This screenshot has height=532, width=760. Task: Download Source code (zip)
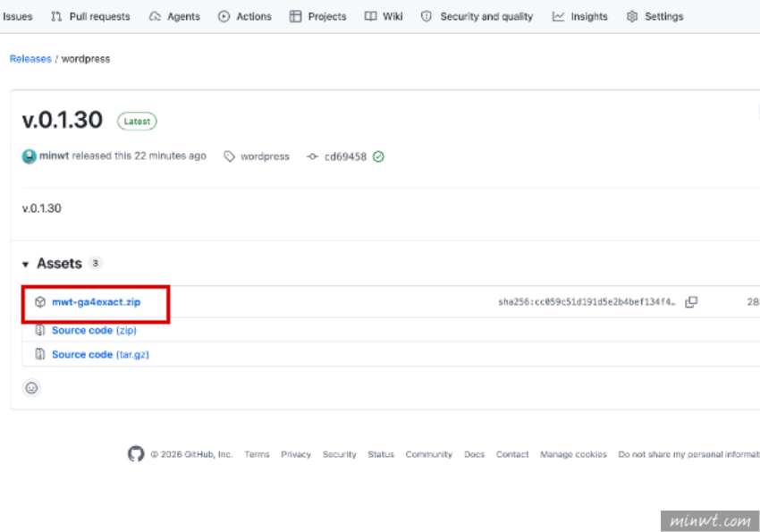pyautogui.click(x=94, y=331)
